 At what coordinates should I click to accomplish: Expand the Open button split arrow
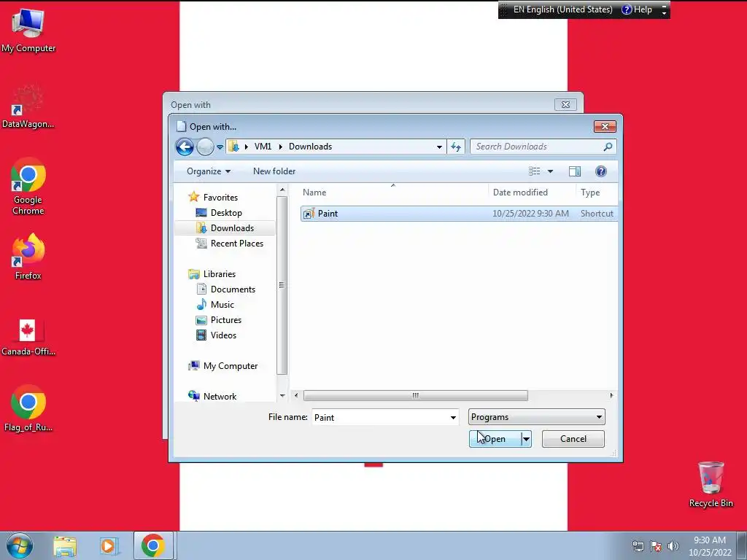point(527,439)
